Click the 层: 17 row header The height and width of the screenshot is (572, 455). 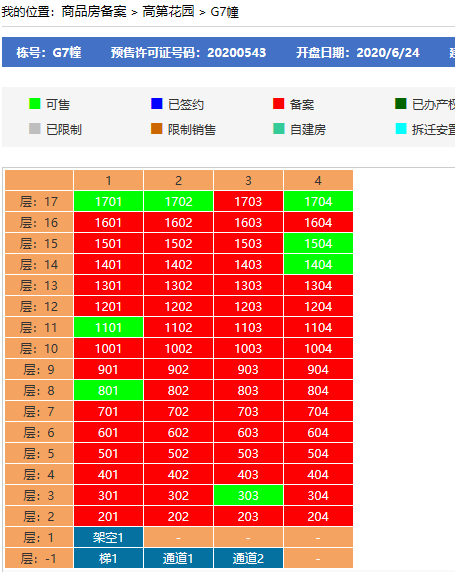39,201
